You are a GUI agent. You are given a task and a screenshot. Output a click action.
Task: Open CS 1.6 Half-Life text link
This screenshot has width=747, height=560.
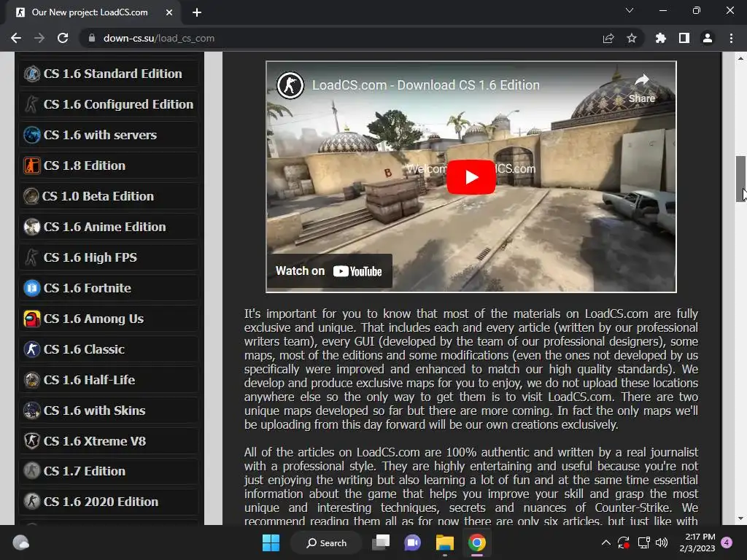click(89, 380)
